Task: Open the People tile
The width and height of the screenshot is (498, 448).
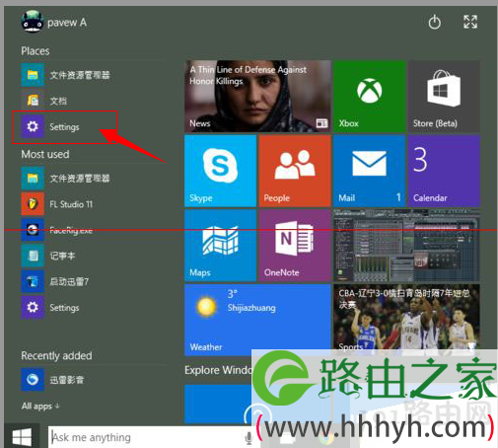Action: pyautogui.click(x=295, y=171)
